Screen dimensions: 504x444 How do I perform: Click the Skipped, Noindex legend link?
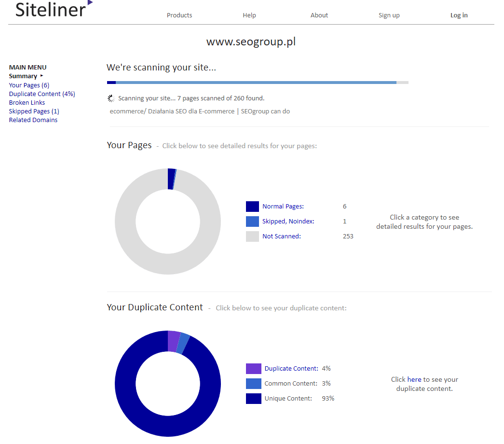coord(288,222)
